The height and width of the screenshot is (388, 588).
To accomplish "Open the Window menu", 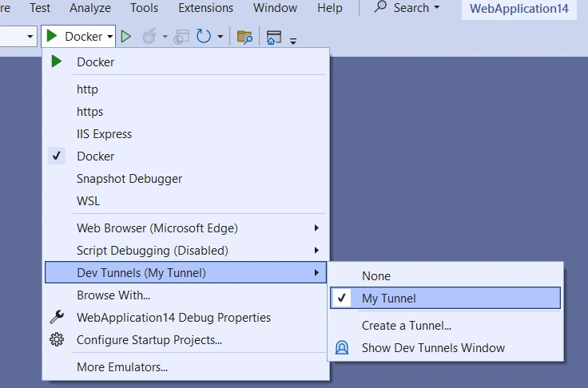I will click(x=275, y=8).
